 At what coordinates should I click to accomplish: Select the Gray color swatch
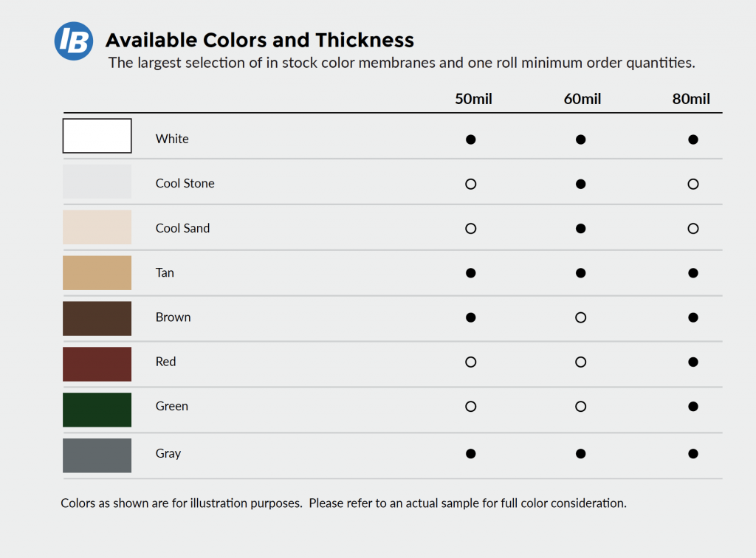click(97, 455)
